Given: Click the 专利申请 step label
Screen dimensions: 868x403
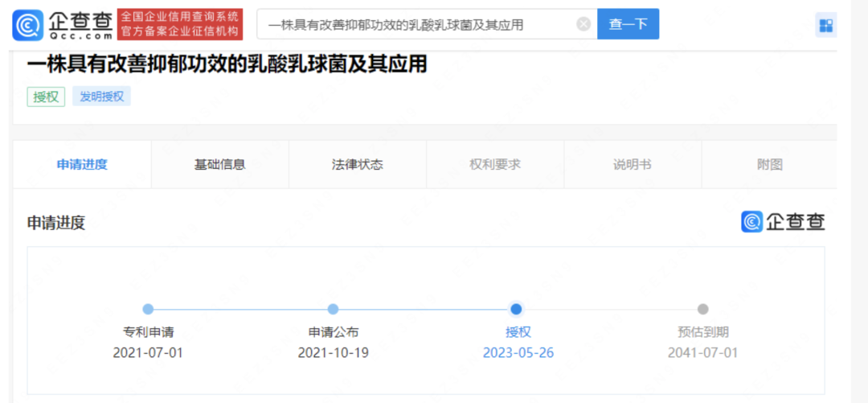Looking at the screenshot, I should pos(149,332).
